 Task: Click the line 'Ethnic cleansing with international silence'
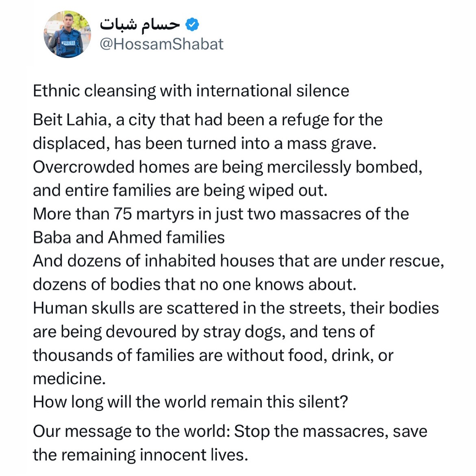tap(191, 91)
